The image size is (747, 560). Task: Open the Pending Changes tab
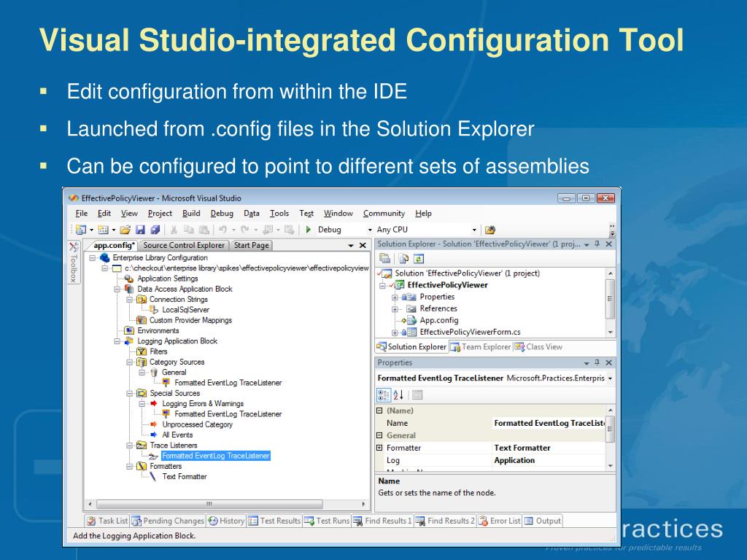[x=169, y=521]
